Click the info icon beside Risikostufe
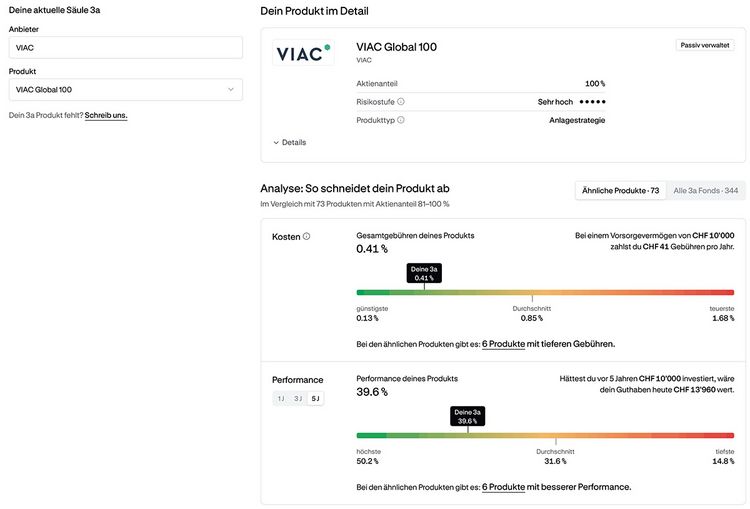Image resolution: width=750 pixels, height=509 pixels. point(401,101)
